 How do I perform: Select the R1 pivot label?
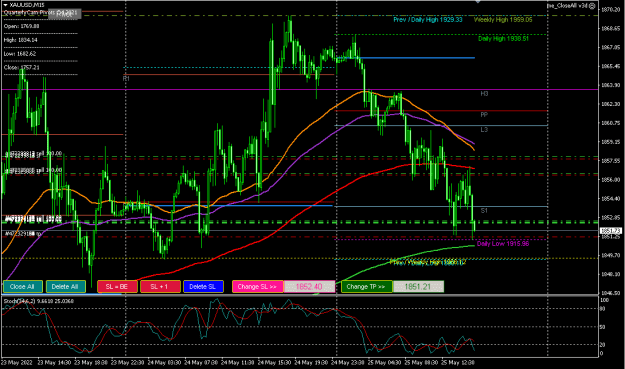pos(126,79)
